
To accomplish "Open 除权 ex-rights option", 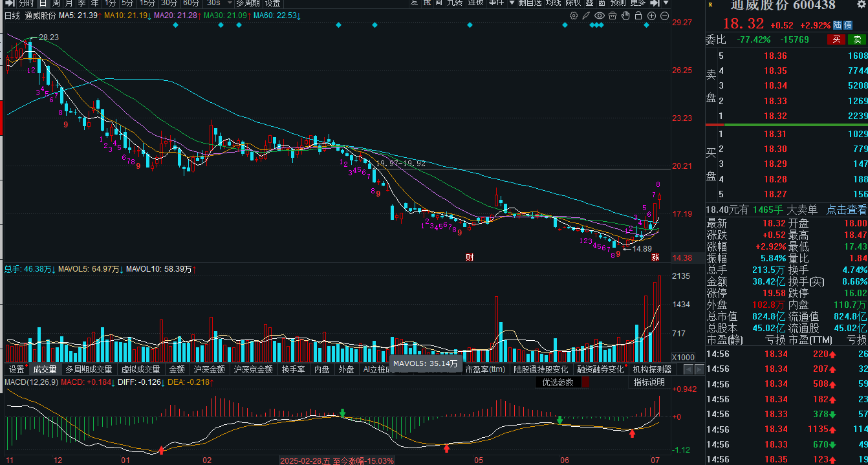I will pyautogui.click(x=573, y=3).
